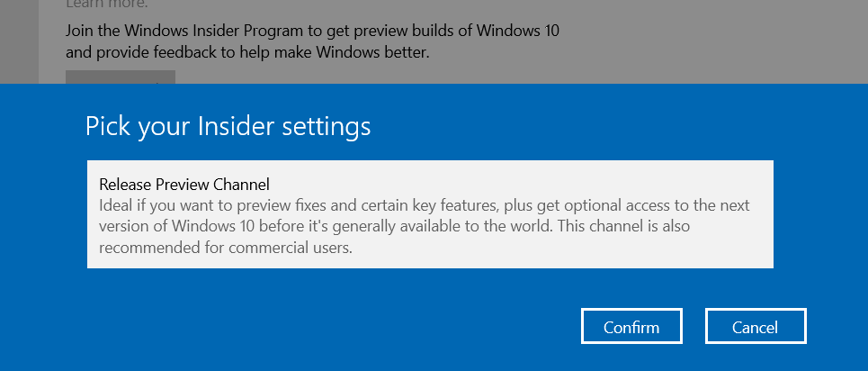The height and width of the screenshot is (371, 868).
Task: Click the words "Windows 10" in the background paragraph
Action: click(518, 30)
